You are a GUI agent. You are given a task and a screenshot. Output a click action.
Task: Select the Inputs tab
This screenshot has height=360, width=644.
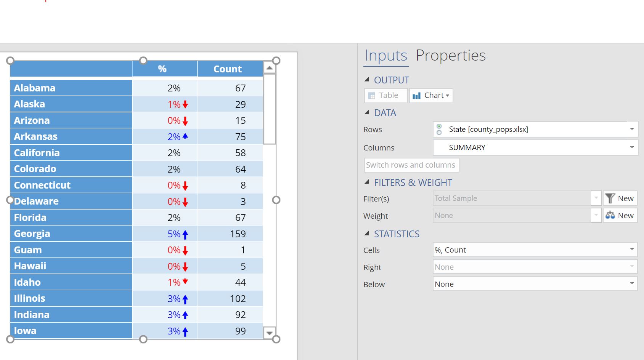pos(386,56)
